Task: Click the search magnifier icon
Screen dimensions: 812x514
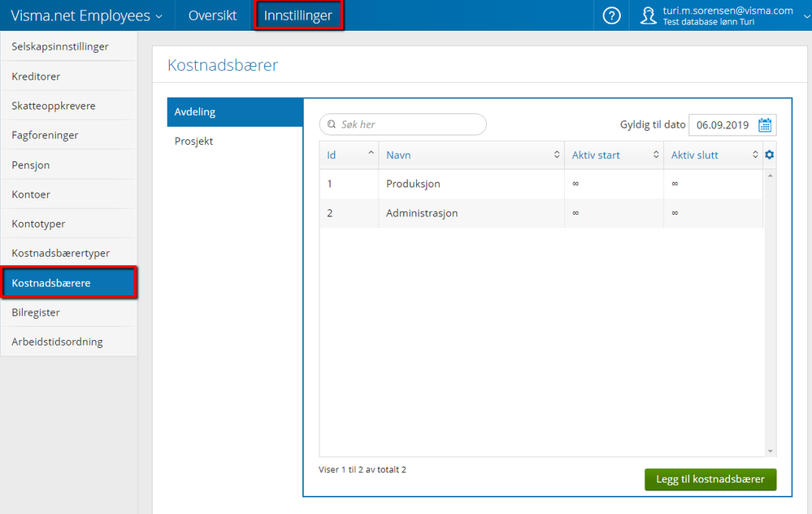Action: point(332,124)
